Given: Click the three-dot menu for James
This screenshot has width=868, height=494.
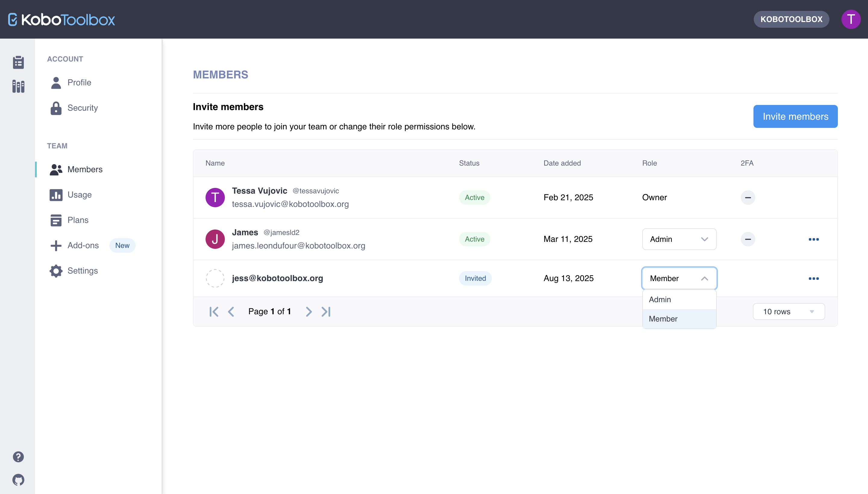Looking at the screenshot, I should pos(813,239).
